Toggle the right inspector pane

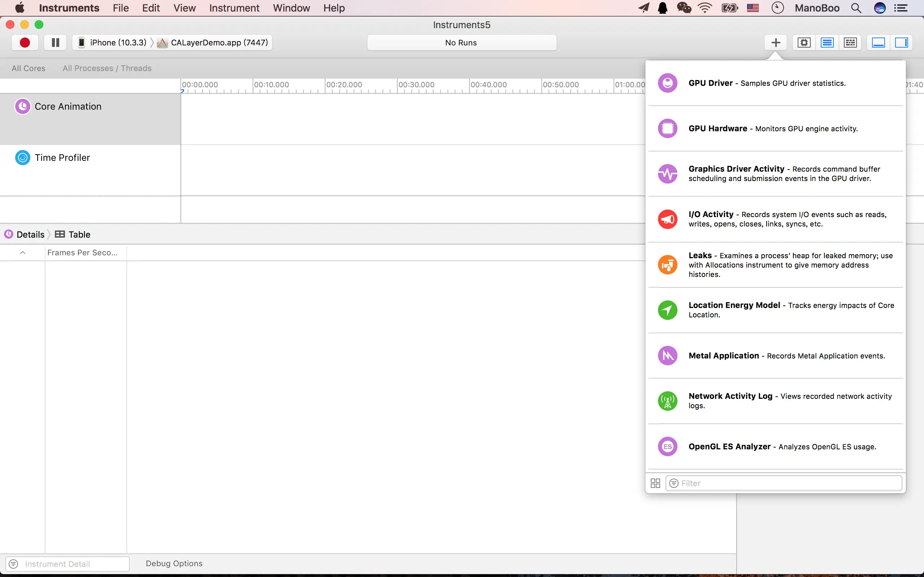(902, 42)
